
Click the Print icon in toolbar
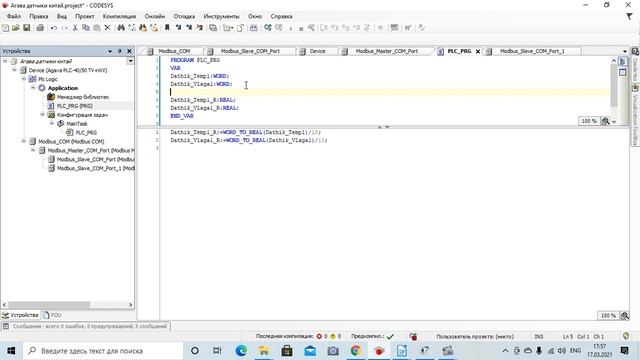pos(40,28)
